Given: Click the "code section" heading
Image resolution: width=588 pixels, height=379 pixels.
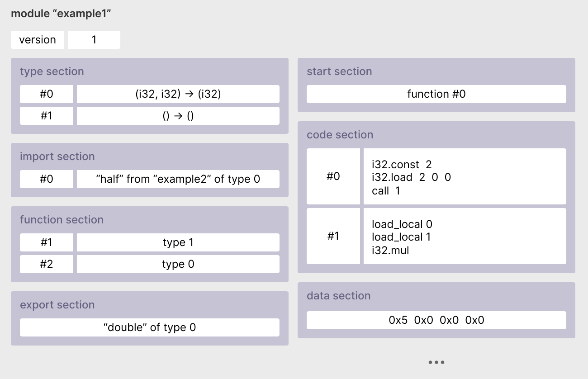Looking at the screenshot, I should [x=340, y=135].
